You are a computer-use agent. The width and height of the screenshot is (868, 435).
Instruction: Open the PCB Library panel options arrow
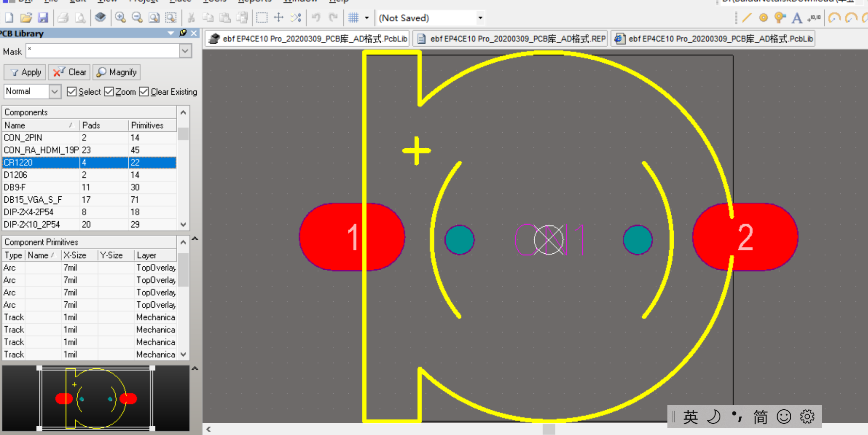(171, 33)
